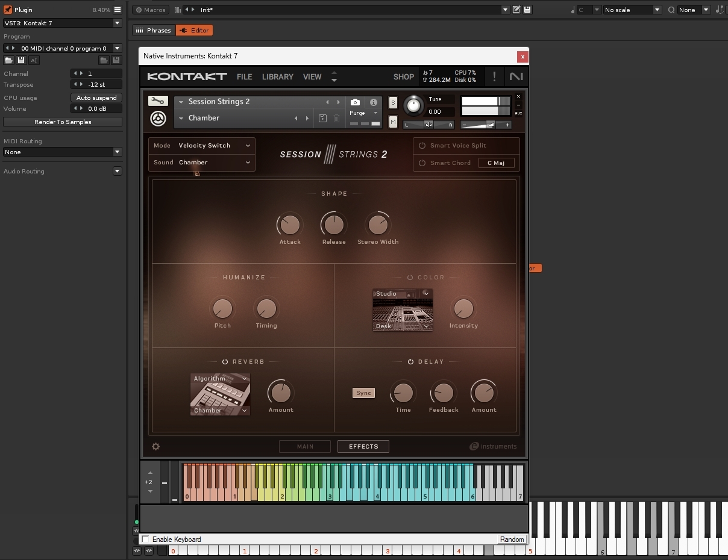Toggle the REVERB power button
The height and width of the screenshot is (560, 728).
click(x=225, y=362)
